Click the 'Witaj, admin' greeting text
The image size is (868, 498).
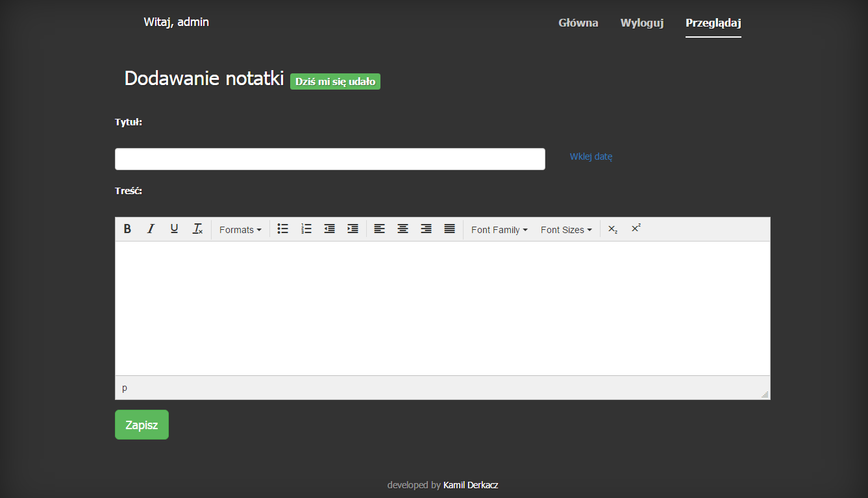176,22
